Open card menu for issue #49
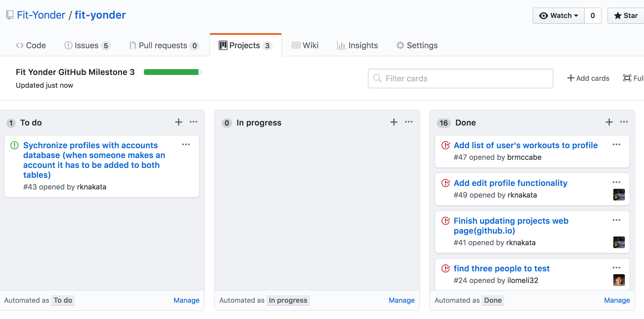The width and height of the screenshot is (644, 319). [616, 182]
